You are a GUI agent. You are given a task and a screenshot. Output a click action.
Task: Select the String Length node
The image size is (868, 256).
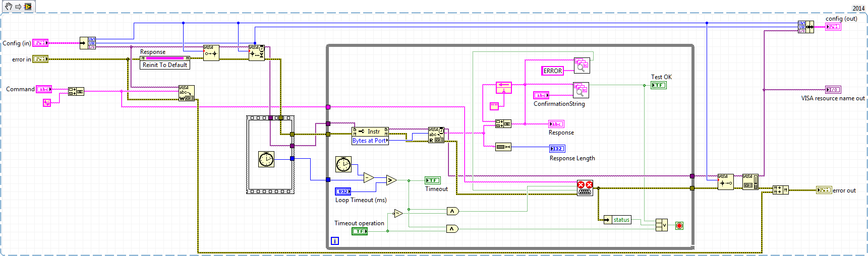[x=503, y=147]
